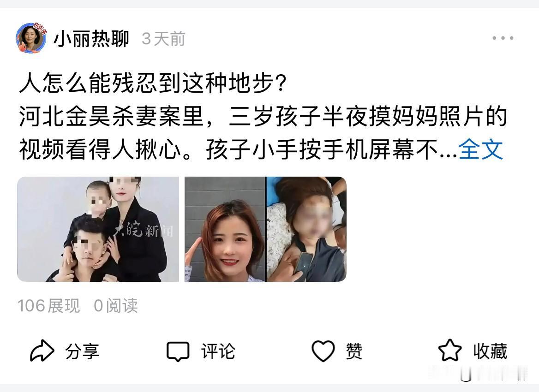Tap the share arrow icon
This screenshot has width=539, height=392.
[x=42, y=350]
